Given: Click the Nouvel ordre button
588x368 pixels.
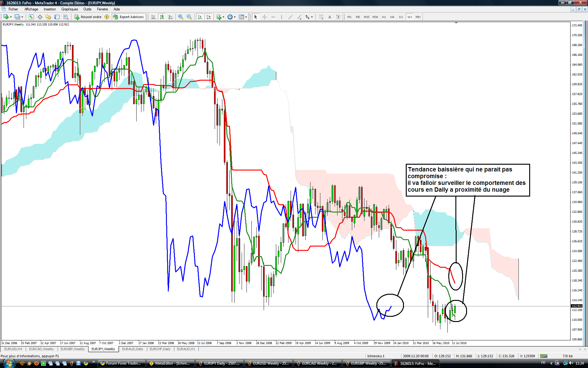Looking at the screenshot, I should [88, 17].
